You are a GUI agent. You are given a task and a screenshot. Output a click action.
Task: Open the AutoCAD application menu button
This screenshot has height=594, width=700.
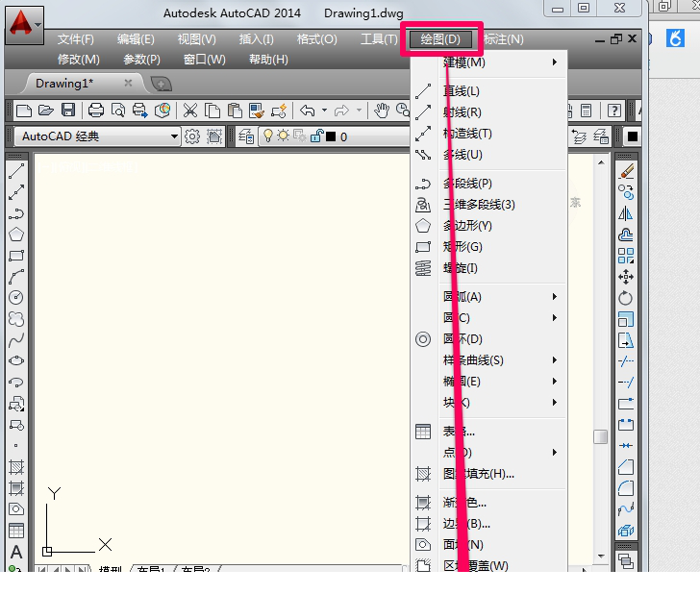(x=25, y=25)
